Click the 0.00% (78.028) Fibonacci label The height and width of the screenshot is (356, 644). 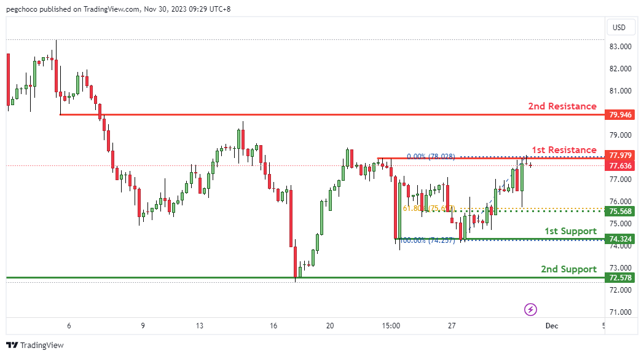click(x=431, y=157)
